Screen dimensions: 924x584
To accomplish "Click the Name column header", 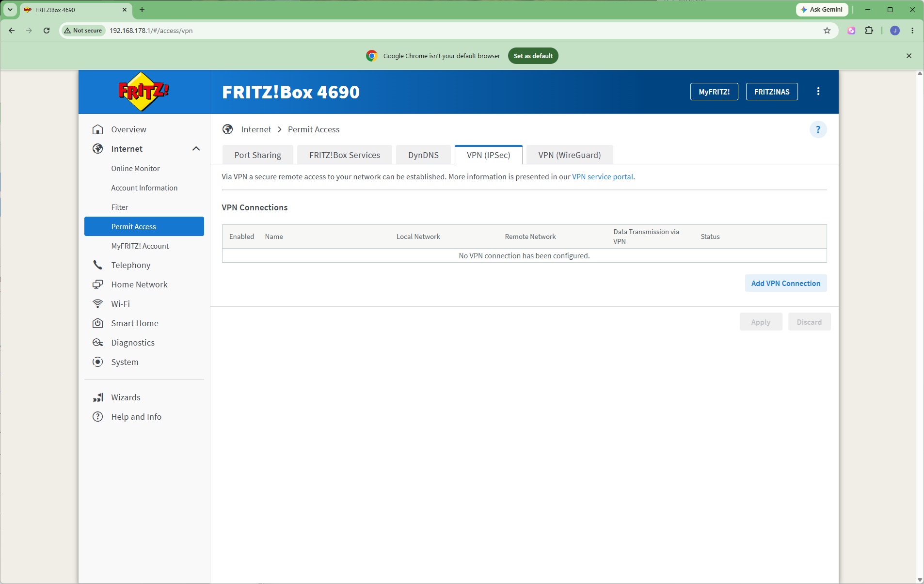I will coord(274,237).
